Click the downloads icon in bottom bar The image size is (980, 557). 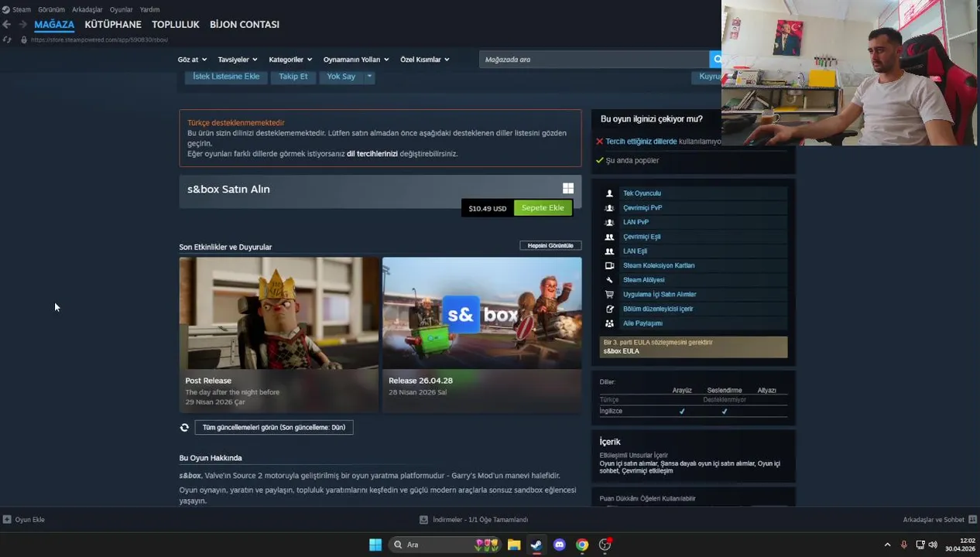pyautogui.click(x=423, y=520)
